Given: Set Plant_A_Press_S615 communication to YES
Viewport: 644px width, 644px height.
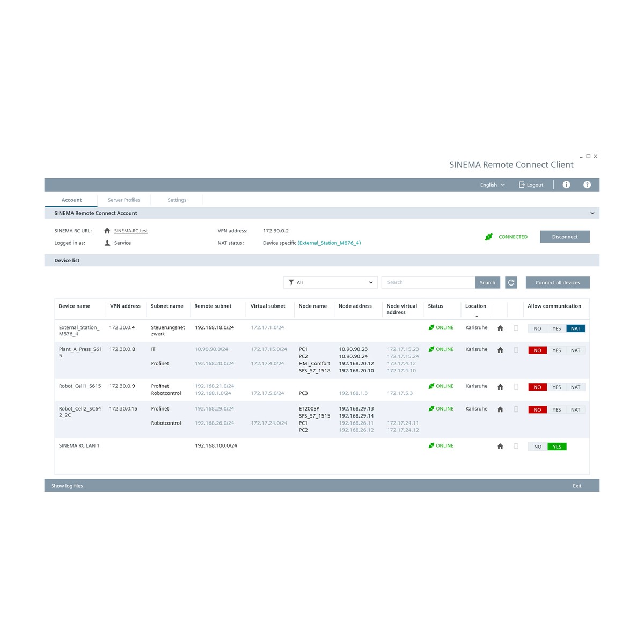Looking at the screenshot, I should (x=557, y=350).
